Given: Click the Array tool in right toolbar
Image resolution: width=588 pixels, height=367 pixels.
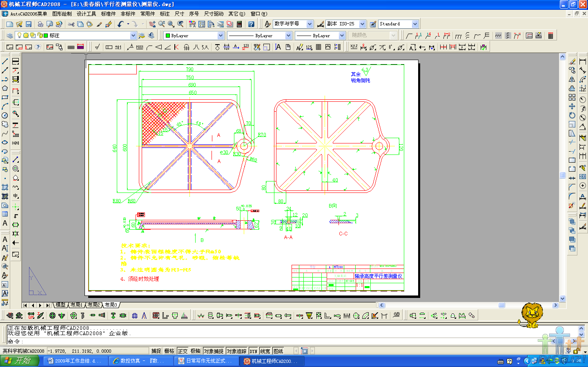Looking at the screenshot, I should (572, 97).
